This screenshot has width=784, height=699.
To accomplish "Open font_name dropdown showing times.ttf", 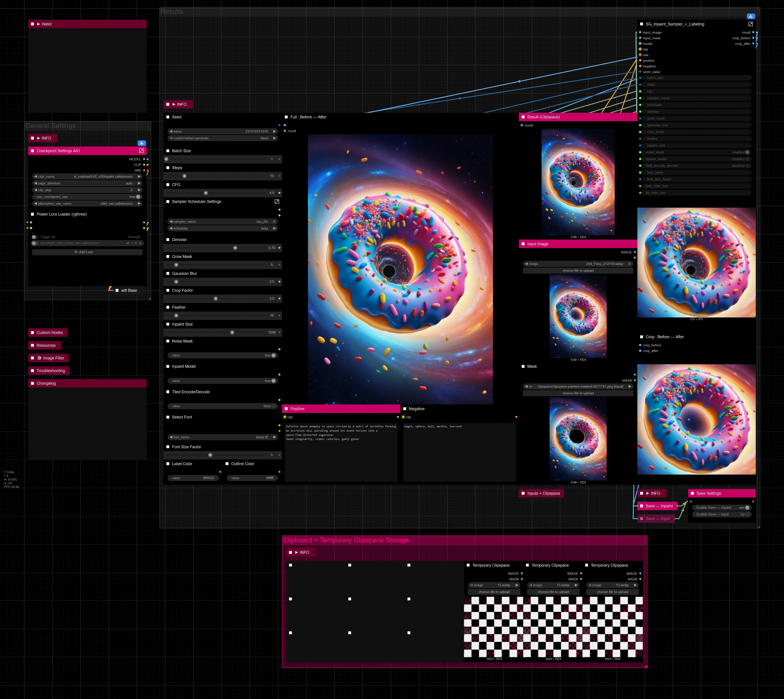I will pos(223,437).
